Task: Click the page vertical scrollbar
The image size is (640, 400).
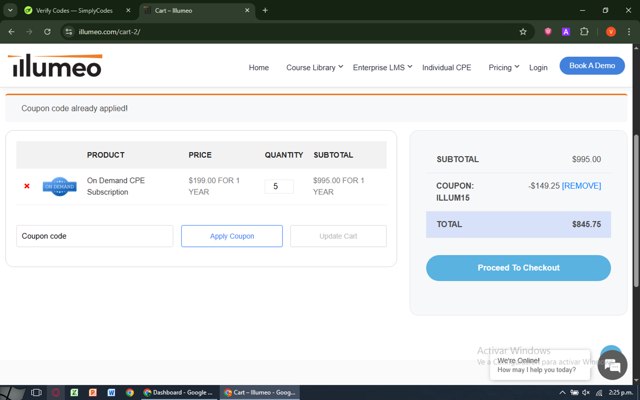Action: coord(636,210)
